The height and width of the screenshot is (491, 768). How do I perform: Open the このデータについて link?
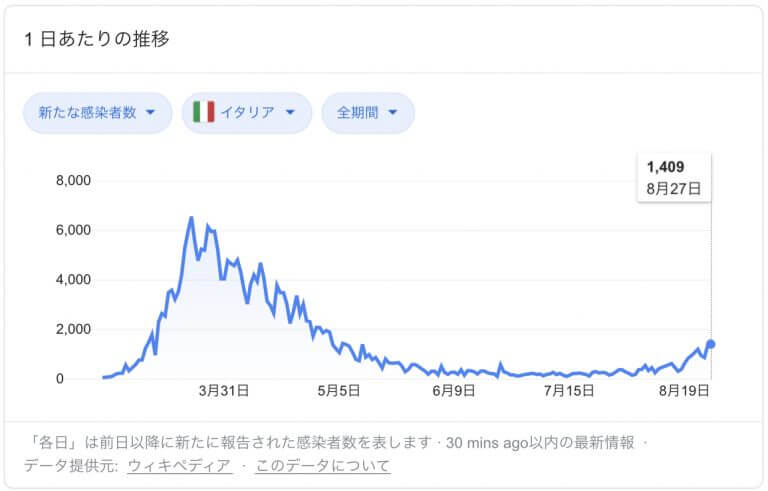tap(322, 465)
